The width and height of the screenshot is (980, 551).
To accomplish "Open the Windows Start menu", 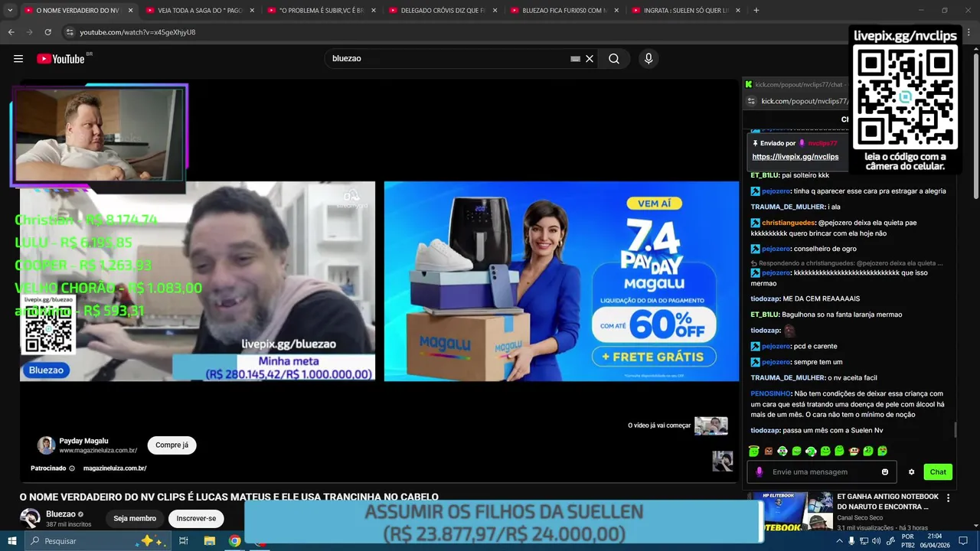I will [13, 541].
